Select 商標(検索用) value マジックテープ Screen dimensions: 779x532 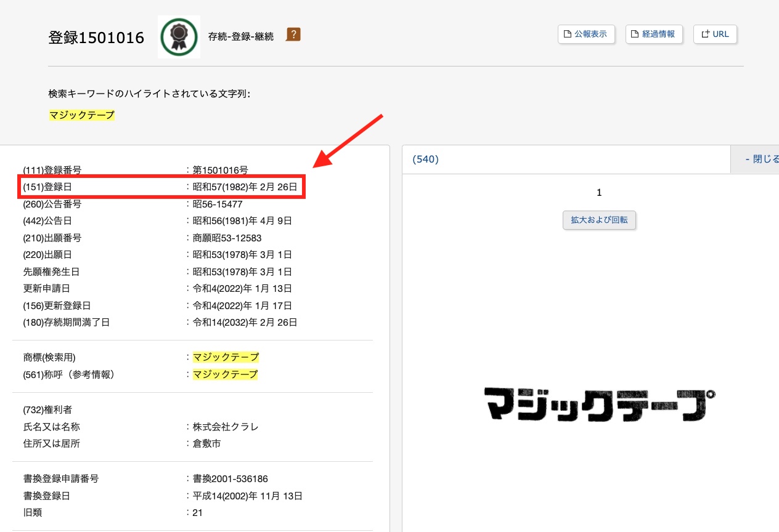click(226, 357)
